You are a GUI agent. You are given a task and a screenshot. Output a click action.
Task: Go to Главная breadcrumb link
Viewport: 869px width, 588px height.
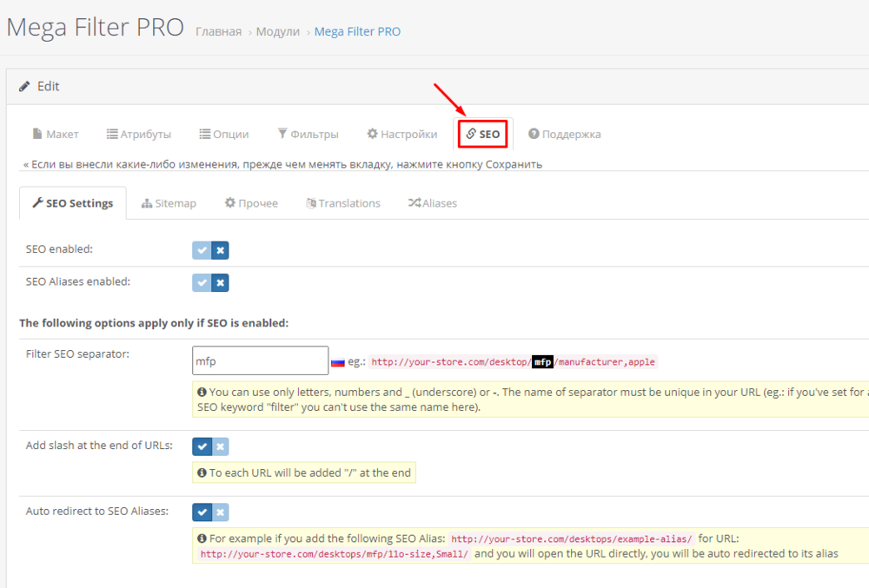click(218, 31)
